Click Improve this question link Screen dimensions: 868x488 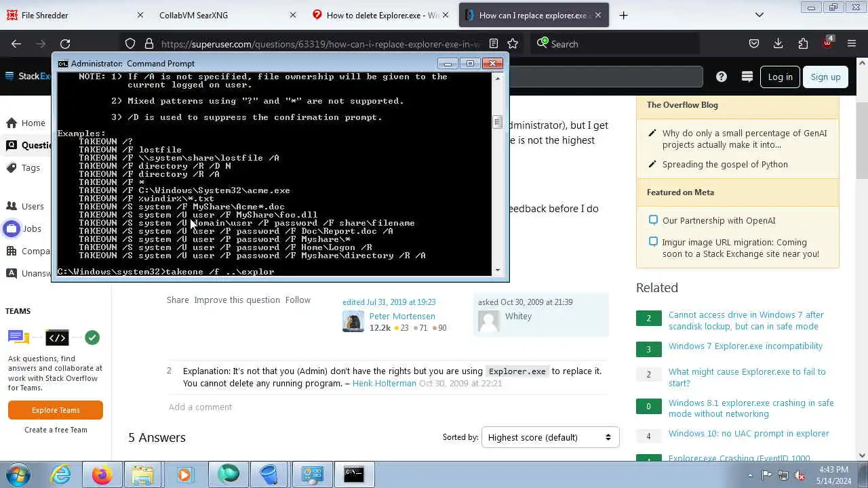point(237,300)
